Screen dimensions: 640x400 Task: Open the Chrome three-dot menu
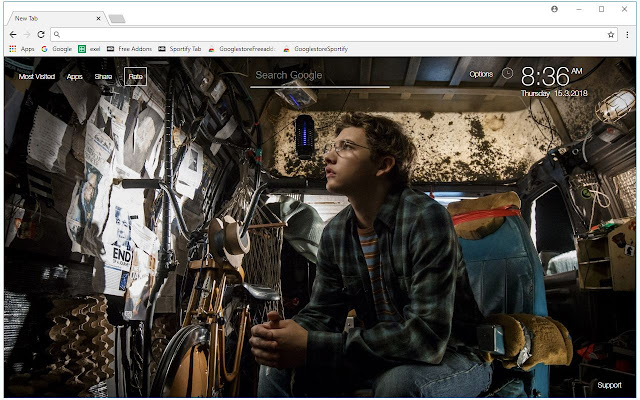coord(627,35)
